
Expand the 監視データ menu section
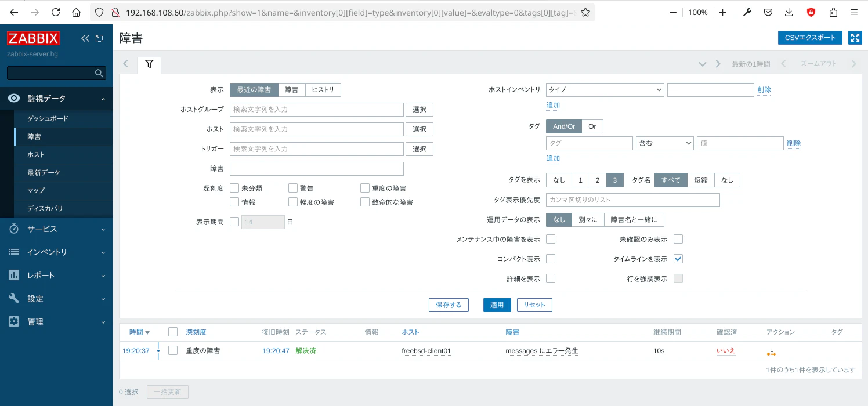[56, 99]
